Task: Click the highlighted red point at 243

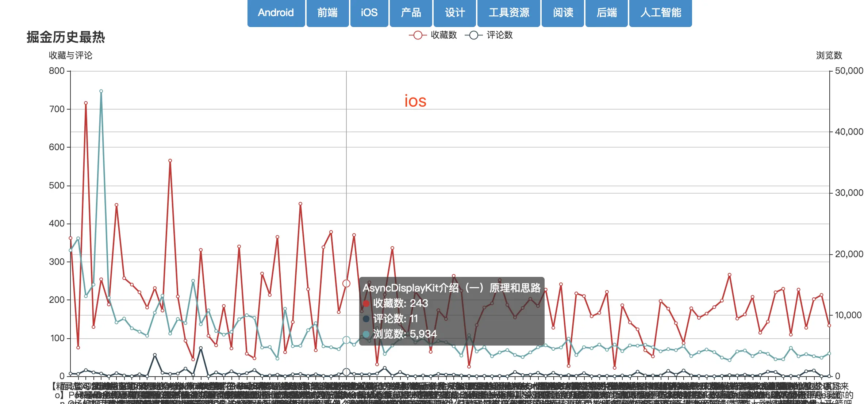Action: pos(346,283)
